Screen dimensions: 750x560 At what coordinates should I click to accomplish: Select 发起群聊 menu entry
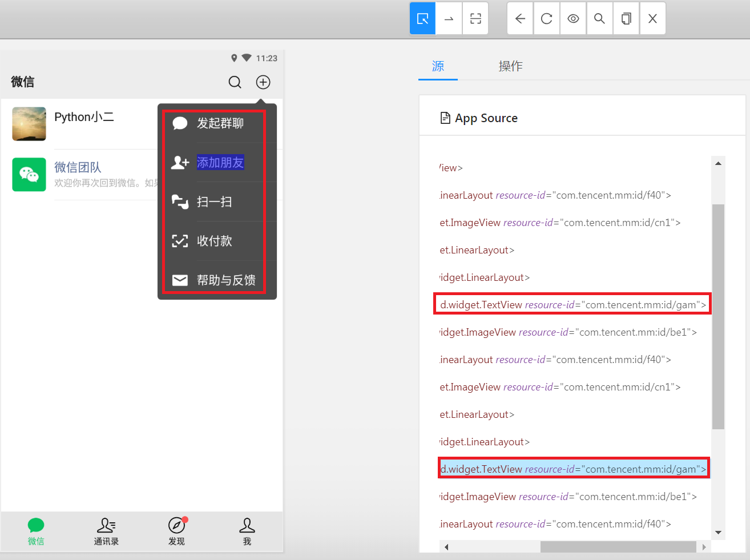click(220, 123)
